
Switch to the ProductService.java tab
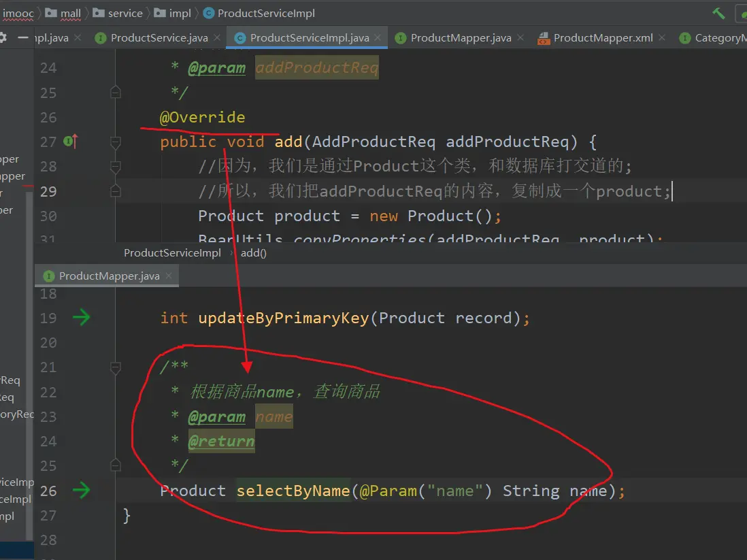pos(159,38)
